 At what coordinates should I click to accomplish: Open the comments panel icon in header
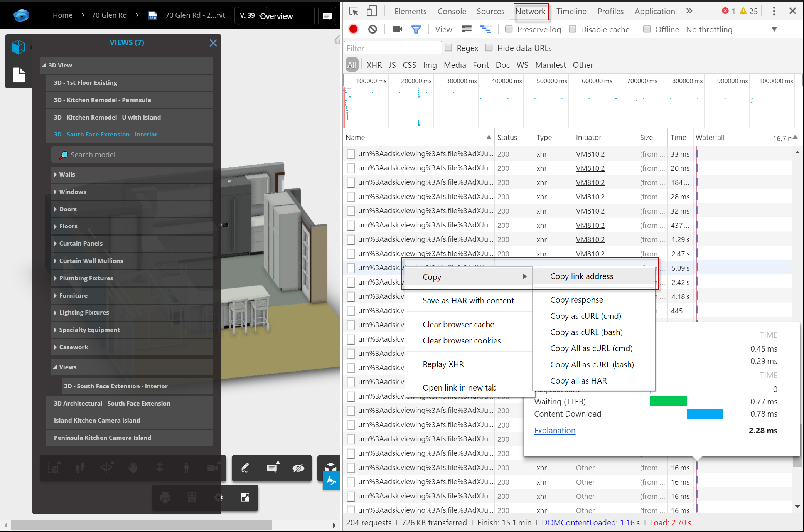[327, 16]
